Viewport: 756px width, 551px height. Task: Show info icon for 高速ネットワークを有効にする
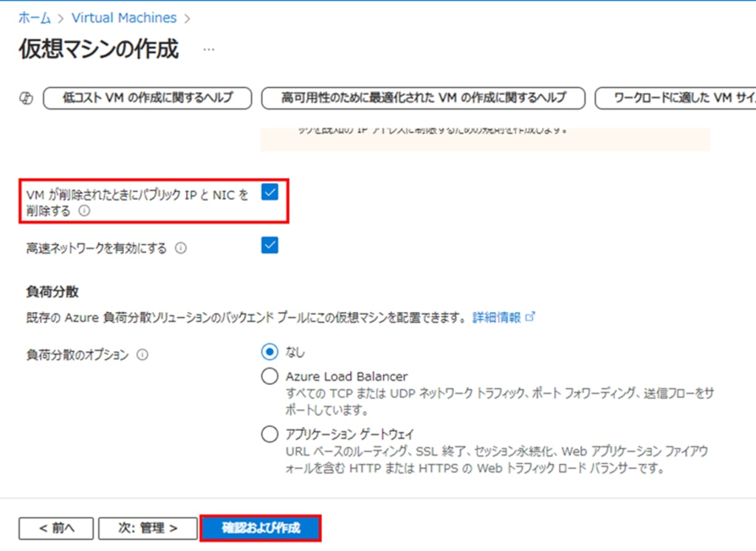pyautogui.click(x=181, y=248)
